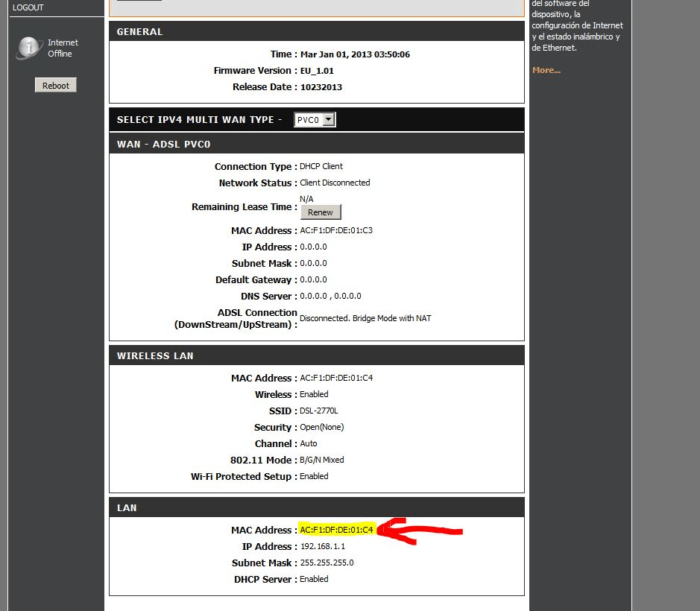Image resolution: width=700 pixels, height=611 pixels.
Task: Click the Internet status info icon
Action: pyautogui.click(x=29, y=48)
